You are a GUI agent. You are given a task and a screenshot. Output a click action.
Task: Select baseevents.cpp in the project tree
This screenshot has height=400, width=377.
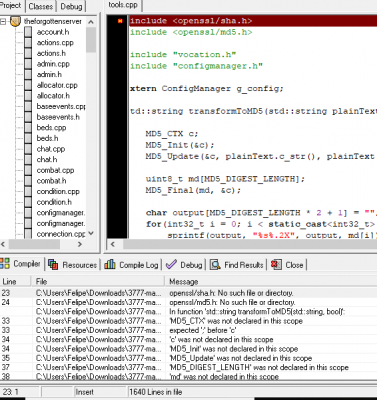click(x=61, y=107)
